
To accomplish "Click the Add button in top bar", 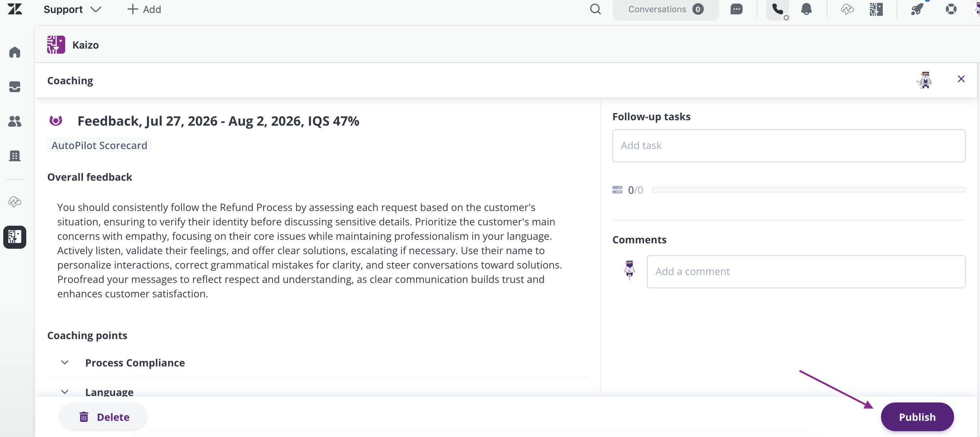I will point(144,9).
